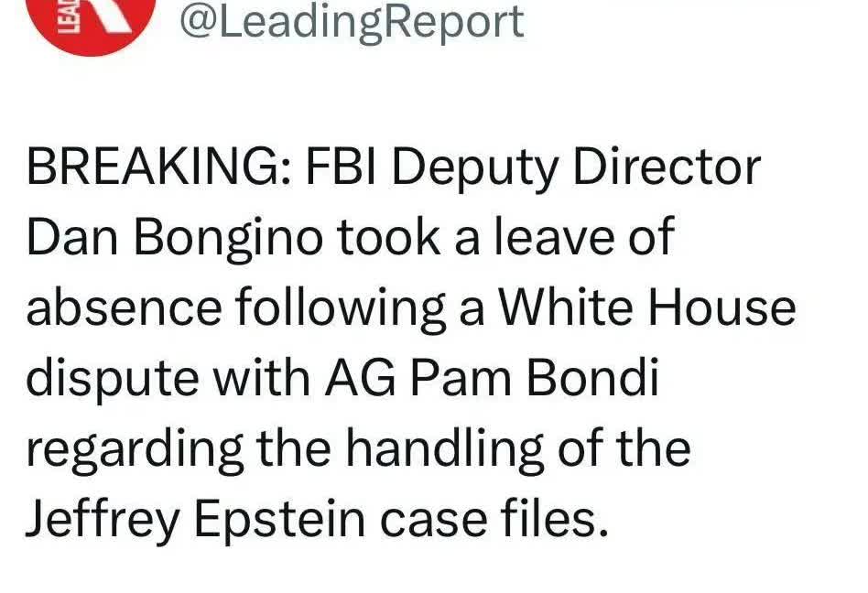Click the phrase White House

point(647,307)
